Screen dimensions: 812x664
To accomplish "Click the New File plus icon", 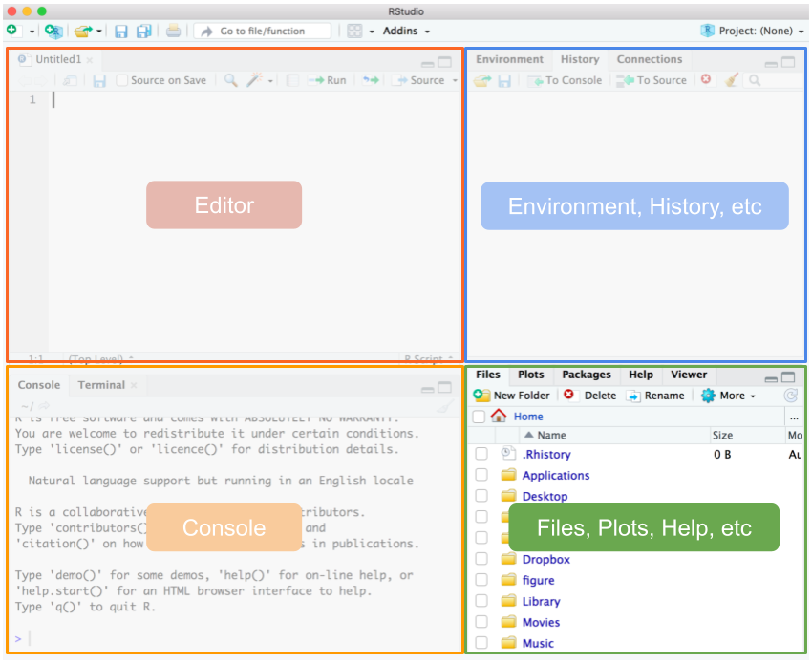I will tap(11, 31).
